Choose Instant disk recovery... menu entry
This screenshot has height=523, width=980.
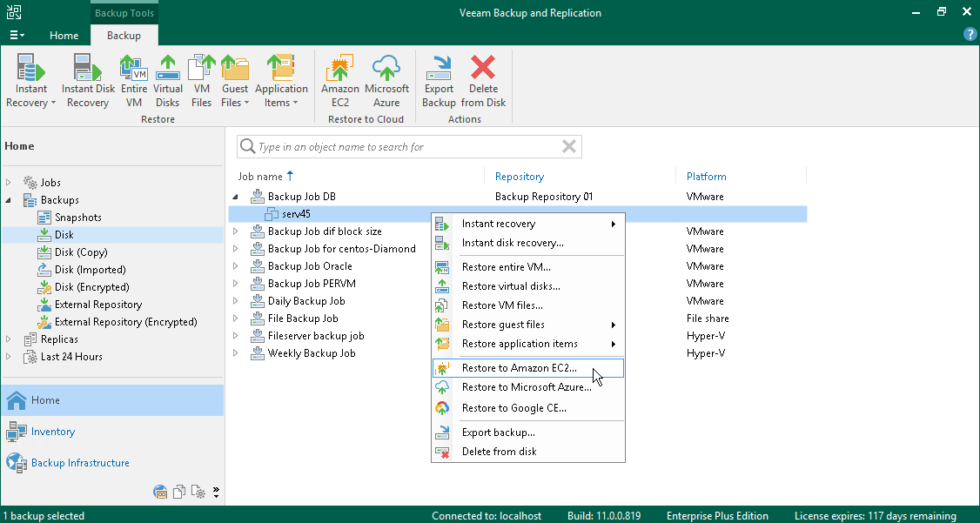tap(528, 243)
